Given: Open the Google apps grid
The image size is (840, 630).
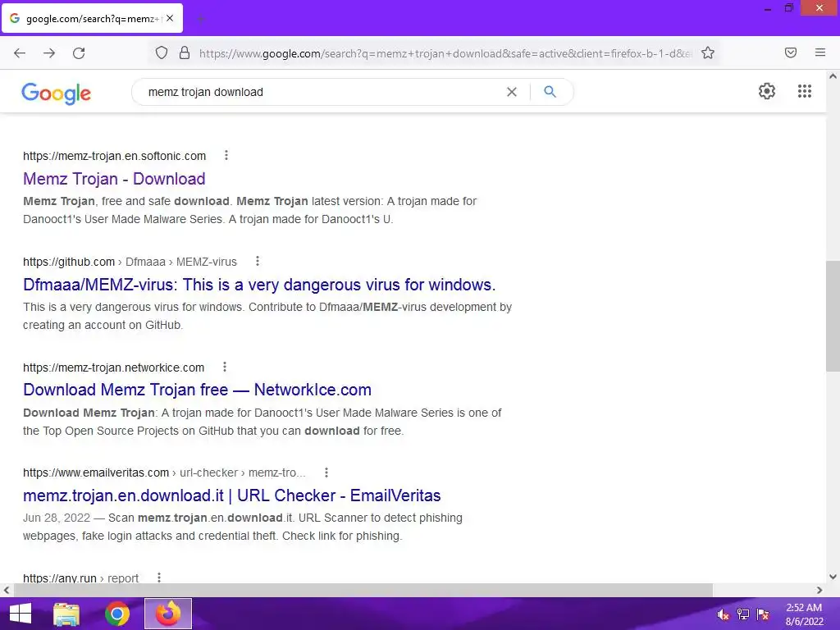Looking at the screenshot, I should point(804,91).
